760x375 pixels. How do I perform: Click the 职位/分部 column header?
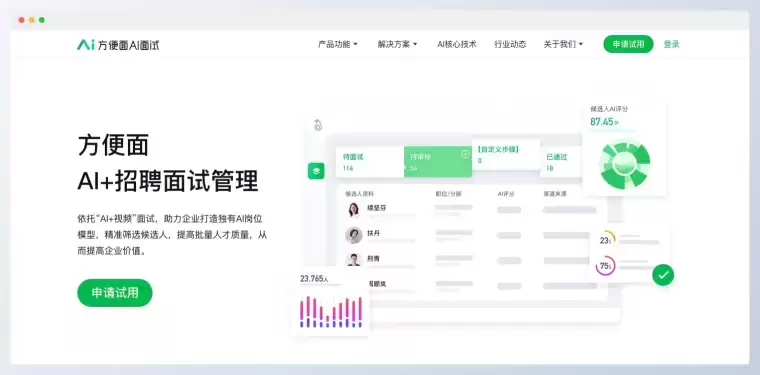coord(449,194)
